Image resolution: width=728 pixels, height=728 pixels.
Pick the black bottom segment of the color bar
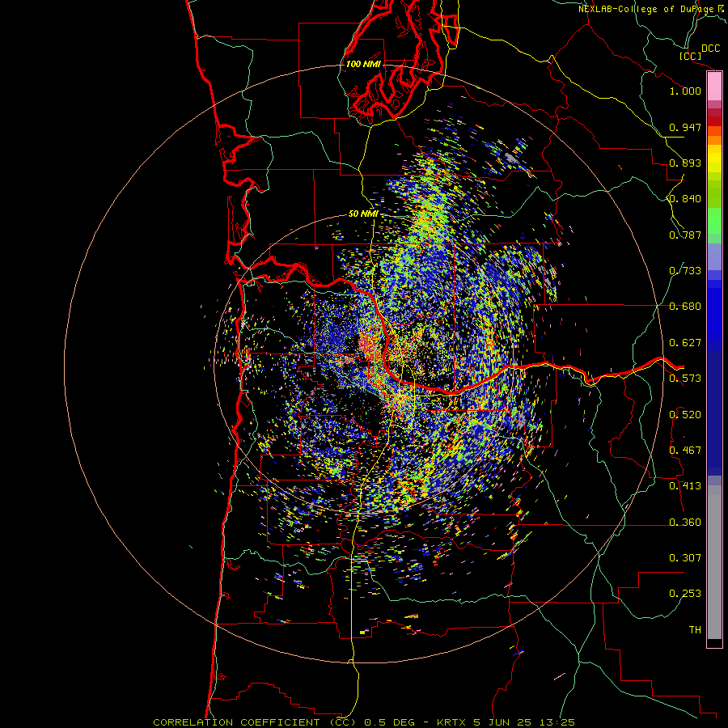coord(714,643)
